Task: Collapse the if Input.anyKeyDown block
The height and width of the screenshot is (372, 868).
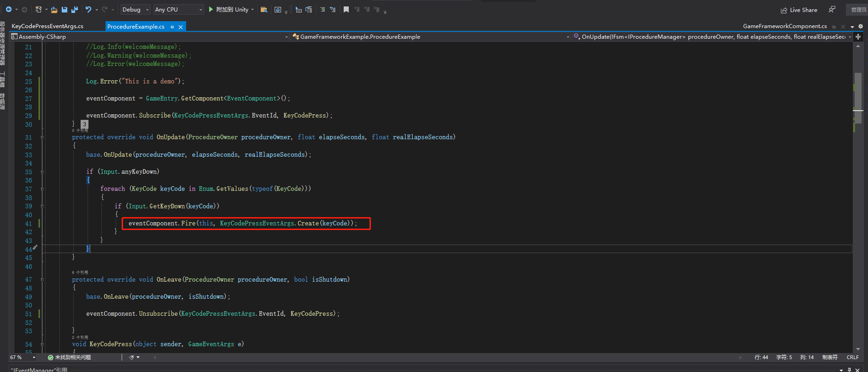Action: coord(42,172)
